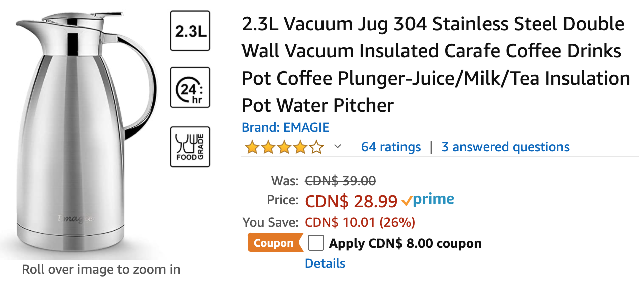Click the Prime logo
Viewport: 644px width, 282px height.
pos(428,200)
